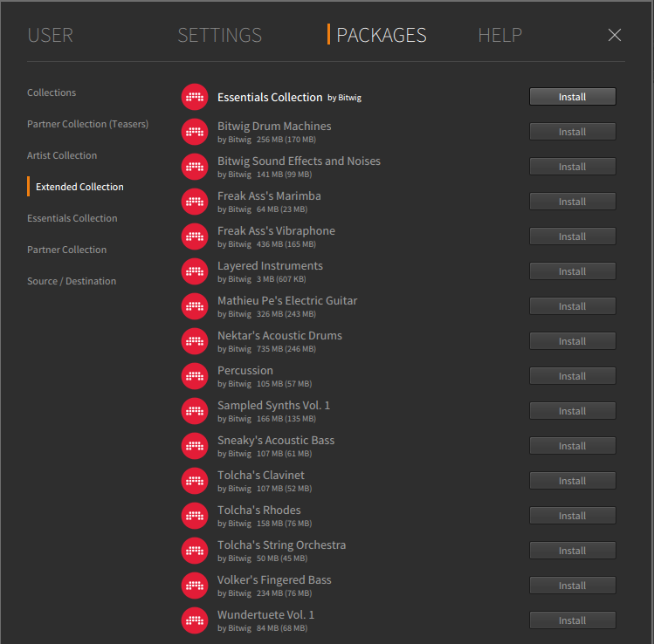The image size is (654, 644).
Task: Click the Bitwig Drum Machines title
Action: pos(274,126)
